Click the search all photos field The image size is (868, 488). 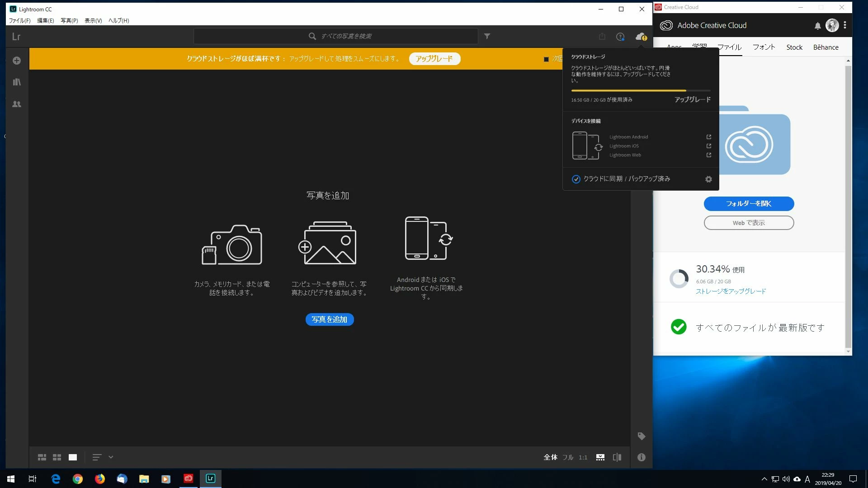[346, 36]
